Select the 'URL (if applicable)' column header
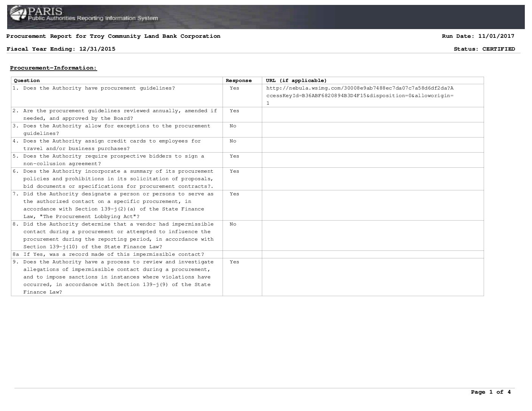 (296, 80)
